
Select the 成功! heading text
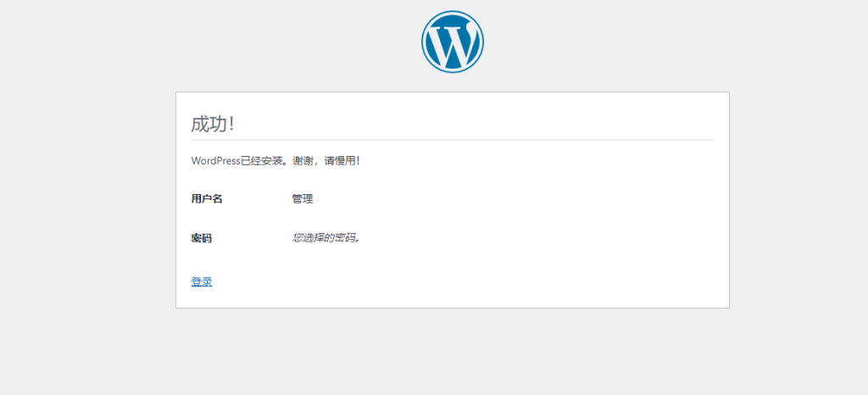tap(213, 124)
